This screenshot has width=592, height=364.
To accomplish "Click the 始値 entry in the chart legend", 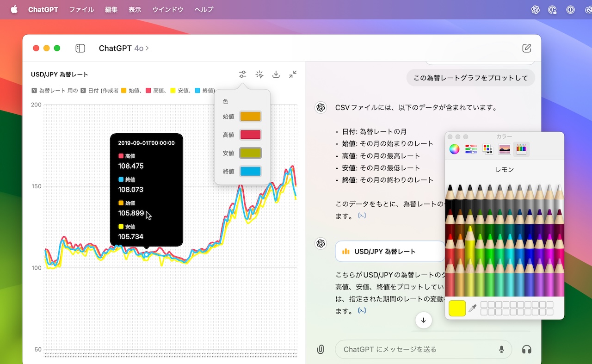I will (x=130, y=91).
